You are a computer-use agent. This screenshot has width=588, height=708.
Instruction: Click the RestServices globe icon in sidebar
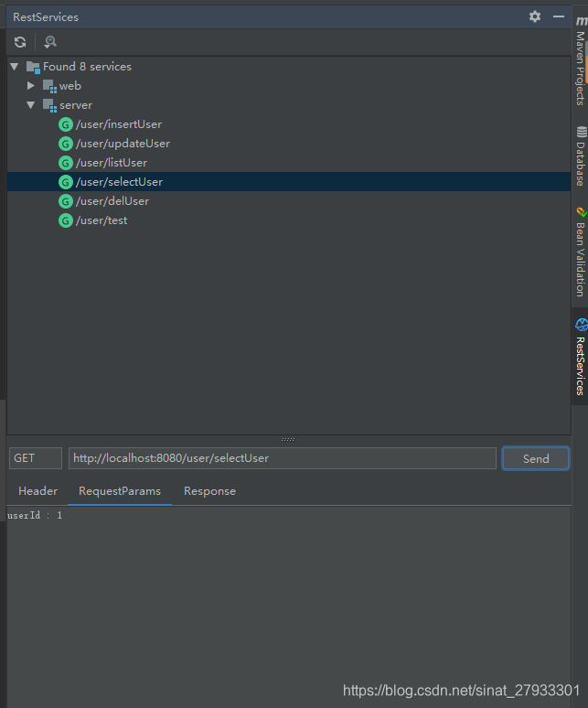[582, 324]
